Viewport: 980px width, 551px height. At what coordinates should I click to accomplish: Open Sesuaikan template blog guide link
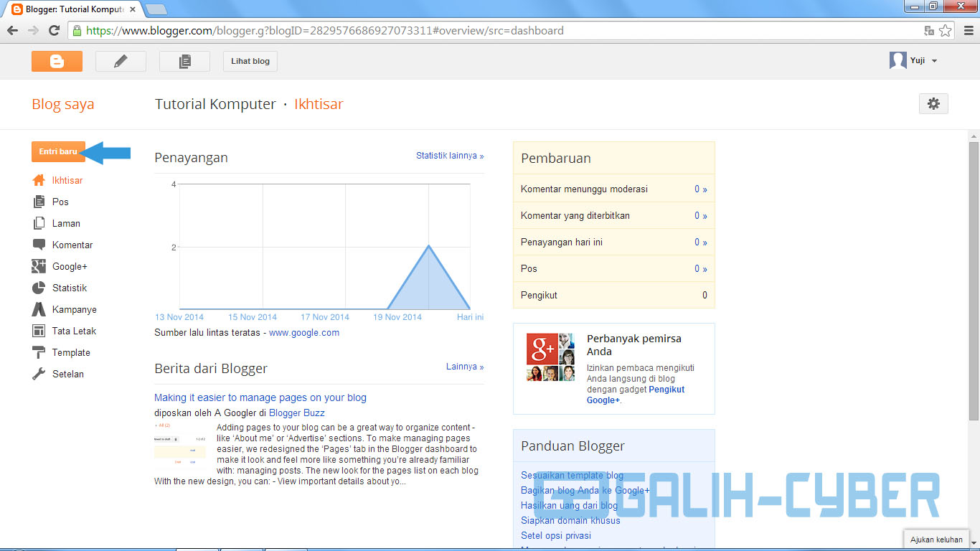click(x=573, y=476)
